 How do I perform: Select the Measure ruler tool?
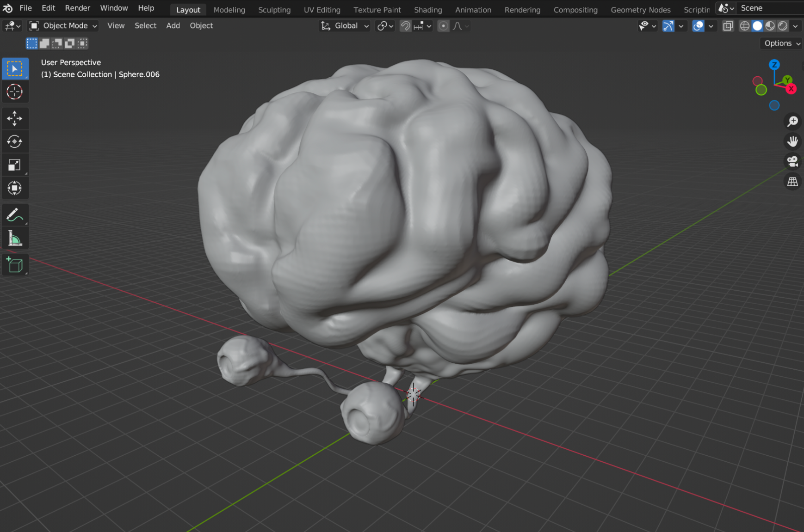tap(15, 238)
